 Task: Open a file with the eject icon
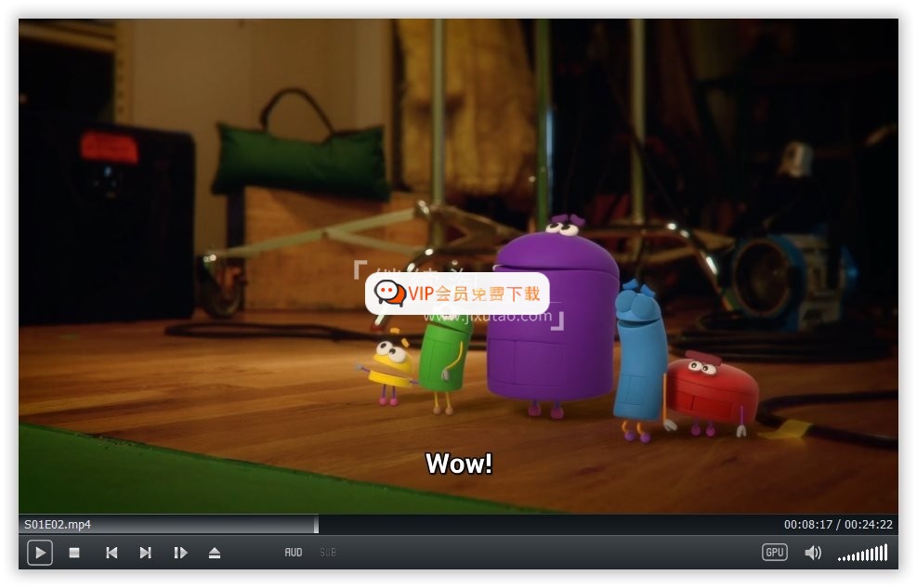click(215, 553)
